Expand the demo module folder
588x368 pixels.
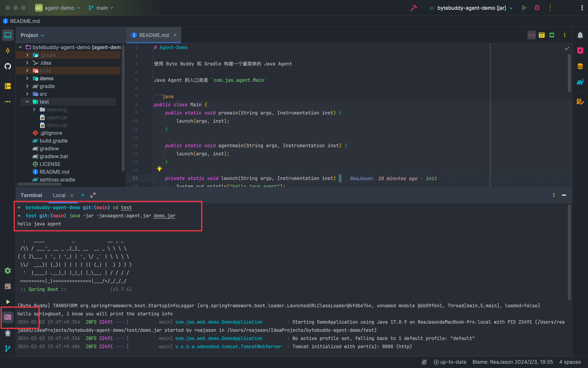pyautogui.click(x=27, y=78)
